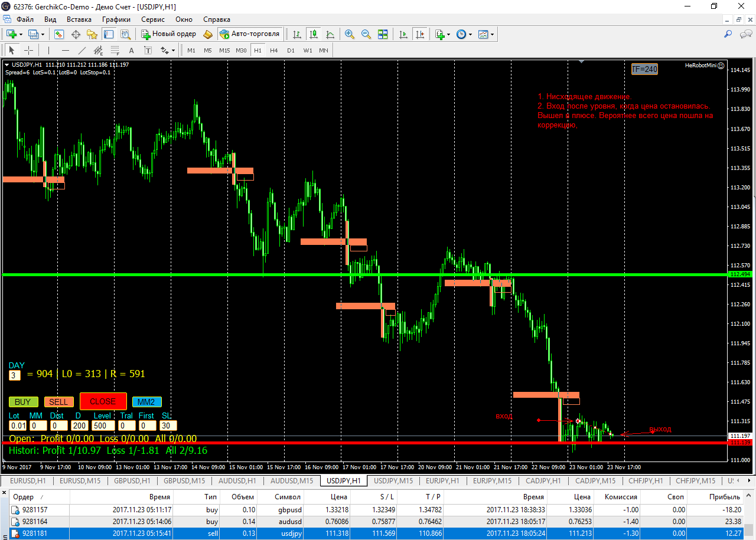This screenshot has width=756, height=540.
Task: Click the TF=240 label on chart
Action: (x=644, y=69)
